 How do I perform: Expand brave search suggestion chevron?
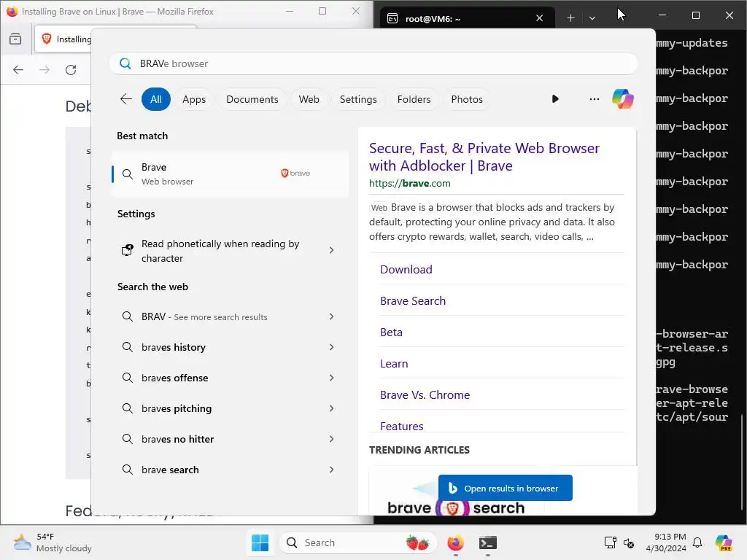332,470
